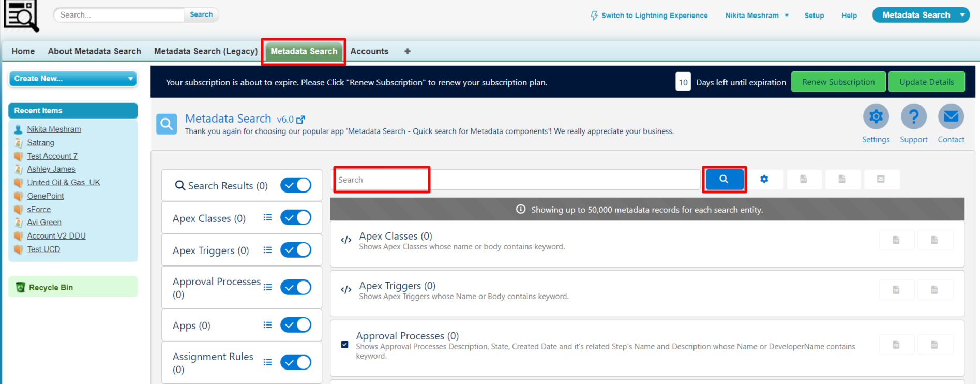Open Test Account 7 recent item
This screenshot has width=980, height=384.
coord(52,156)
